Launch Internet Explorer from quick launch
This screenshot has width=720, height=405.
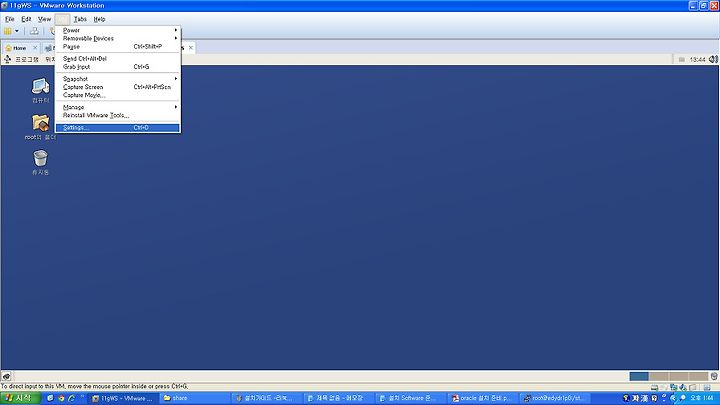coord(72,398)
